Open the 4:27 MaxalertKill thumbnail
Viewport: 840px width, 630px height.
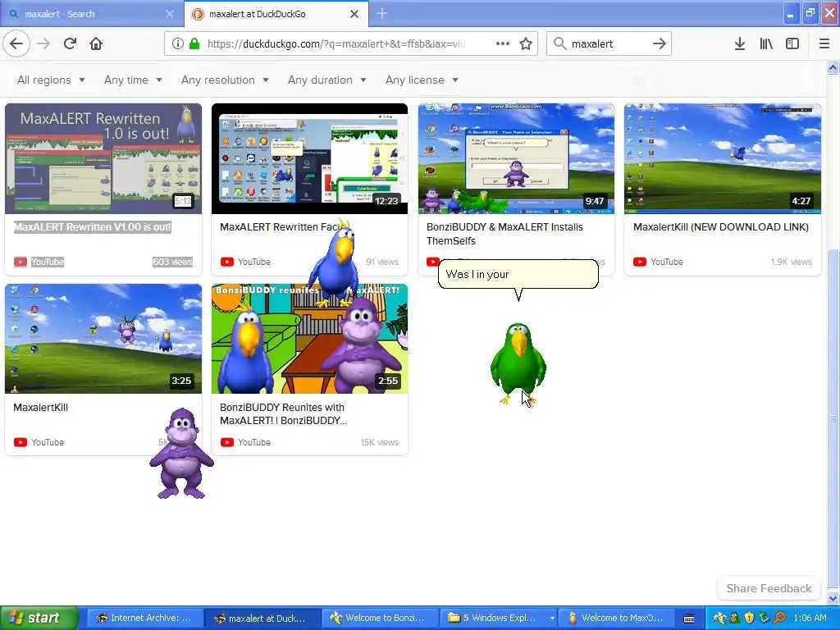point(723,158)
